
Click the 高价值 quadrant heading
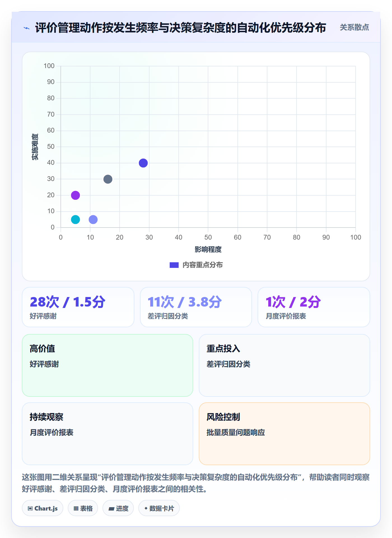tap(43, 349)
